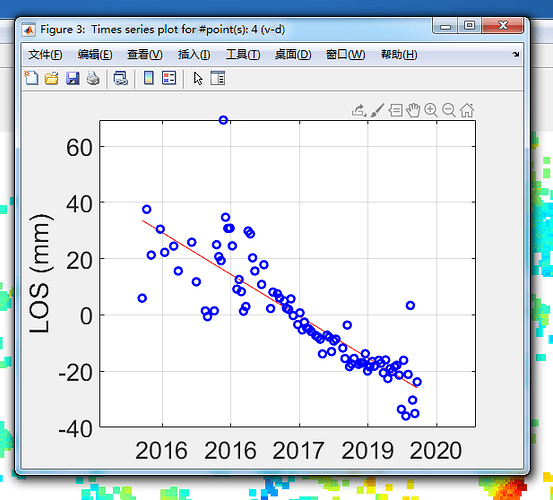Enable the data brushing tool
553x500 pixels.
click(377, 110)
